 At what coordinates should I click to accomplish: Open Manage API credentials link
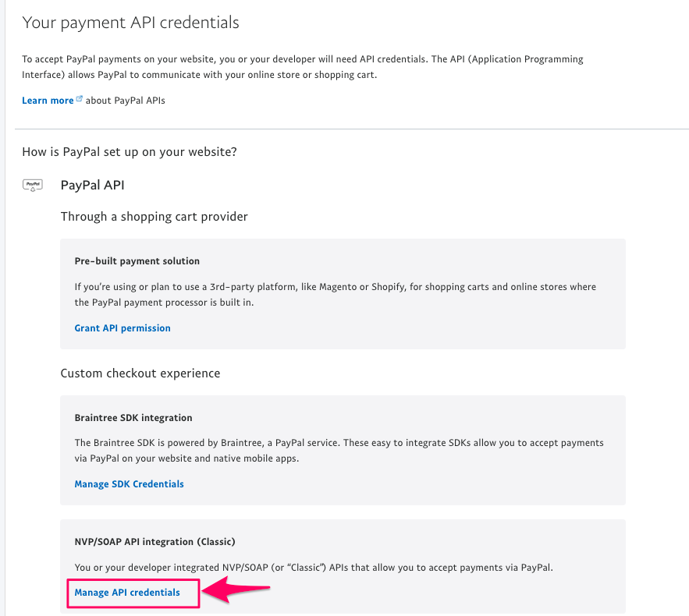click(x=127, y=593)
